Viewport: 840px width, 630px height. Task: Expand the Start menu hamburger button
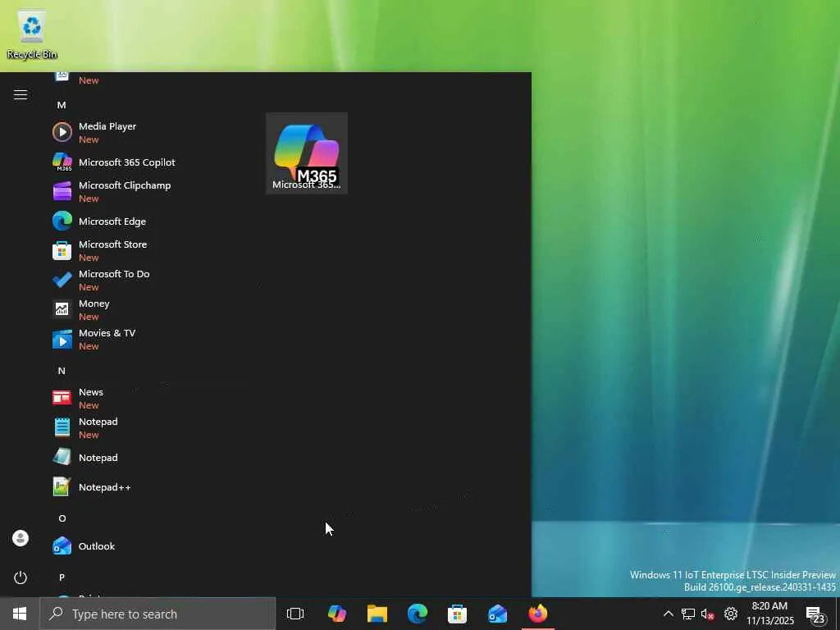[21, 95]
